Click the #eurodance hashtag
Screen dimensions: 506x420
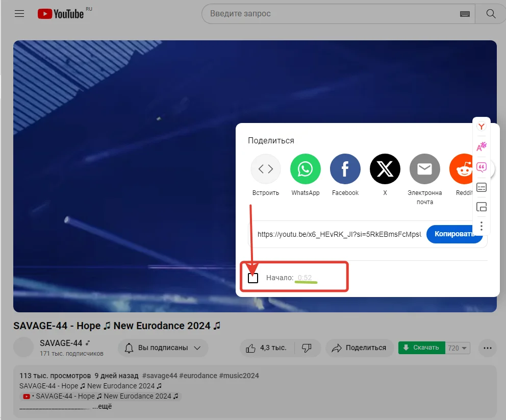pos(198,376)
